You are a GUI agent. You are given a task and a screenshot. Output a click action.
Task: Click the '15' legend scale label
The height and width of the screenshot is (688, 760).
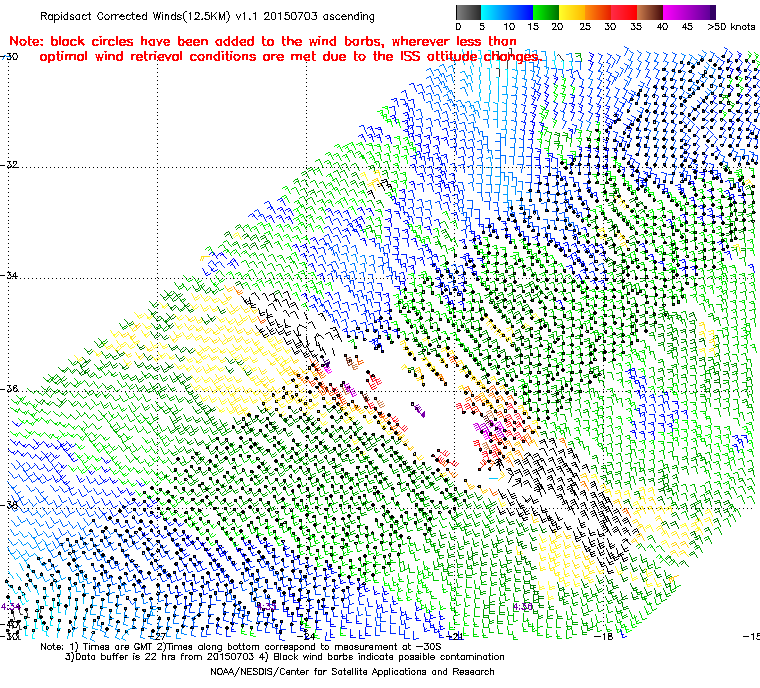[533, 27]
